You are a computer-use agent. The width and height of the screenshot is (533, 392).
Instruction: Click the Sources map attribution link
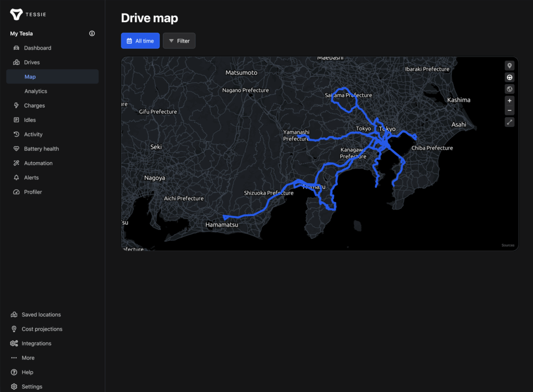click(507, 245)
